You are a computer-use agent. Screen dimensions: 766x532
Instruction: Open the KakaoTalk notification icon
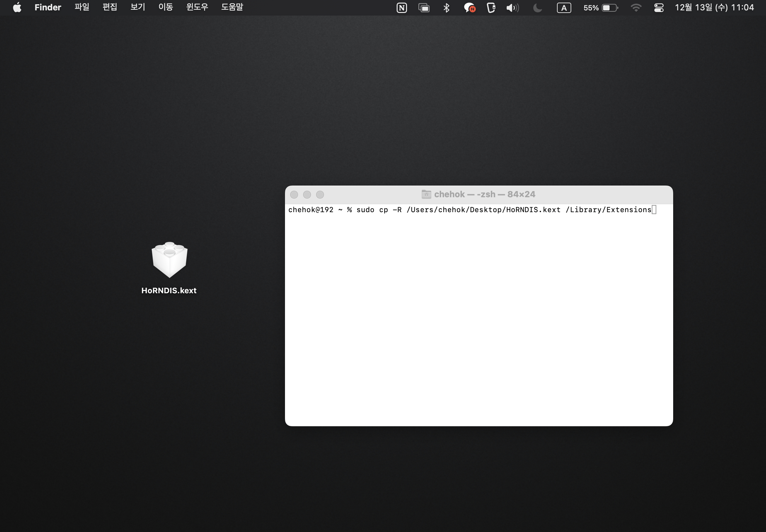(469, 8)
